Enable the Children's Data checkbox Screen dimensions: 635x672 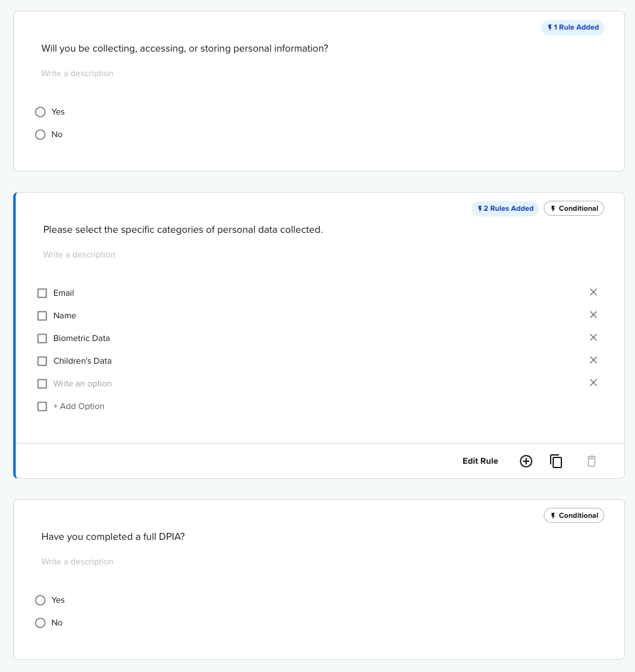(42, 361)
